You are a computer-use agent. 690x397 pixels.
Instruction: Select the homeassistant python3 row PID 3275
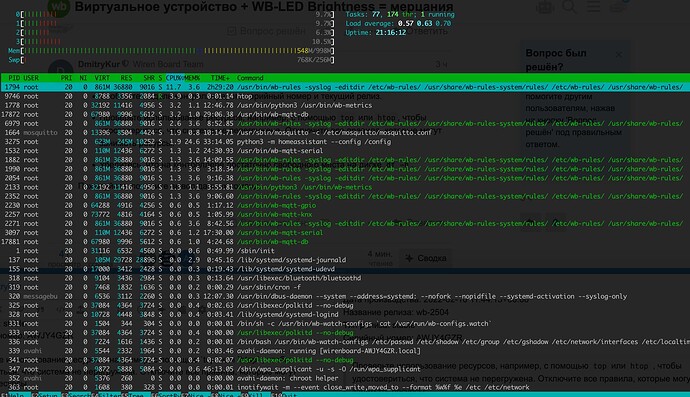click(345, 142)
